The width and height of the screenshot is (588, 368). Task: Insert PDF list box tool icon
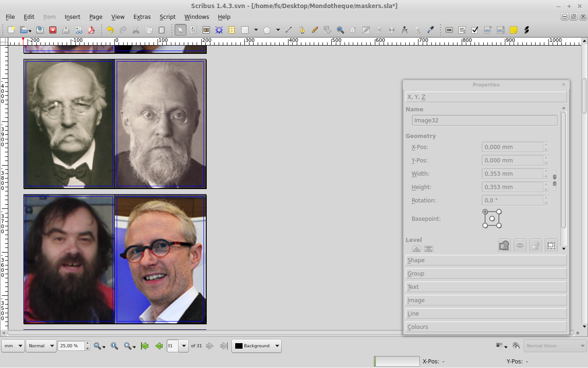point(501,30)
